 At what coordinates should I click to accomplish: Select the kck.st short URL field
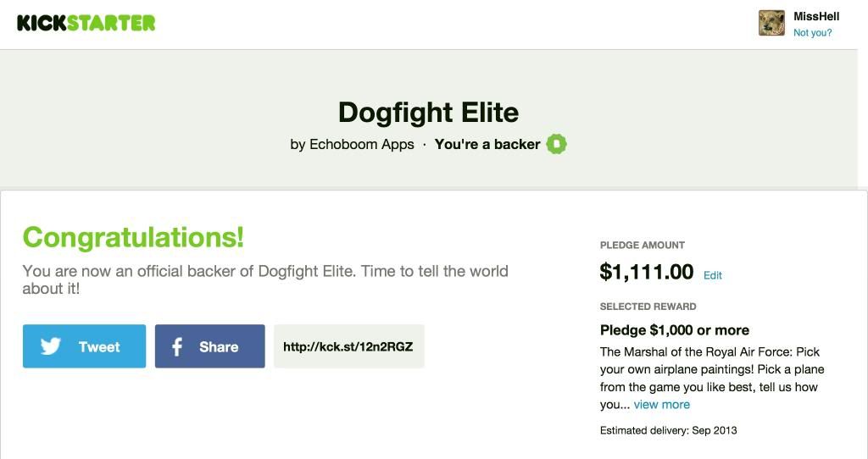click(348, 346)
